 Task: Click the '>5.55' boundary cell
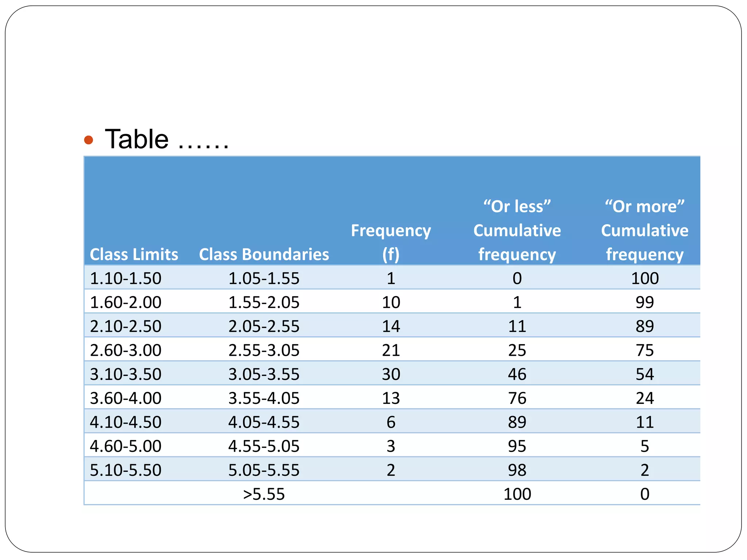tap(264, 494)
